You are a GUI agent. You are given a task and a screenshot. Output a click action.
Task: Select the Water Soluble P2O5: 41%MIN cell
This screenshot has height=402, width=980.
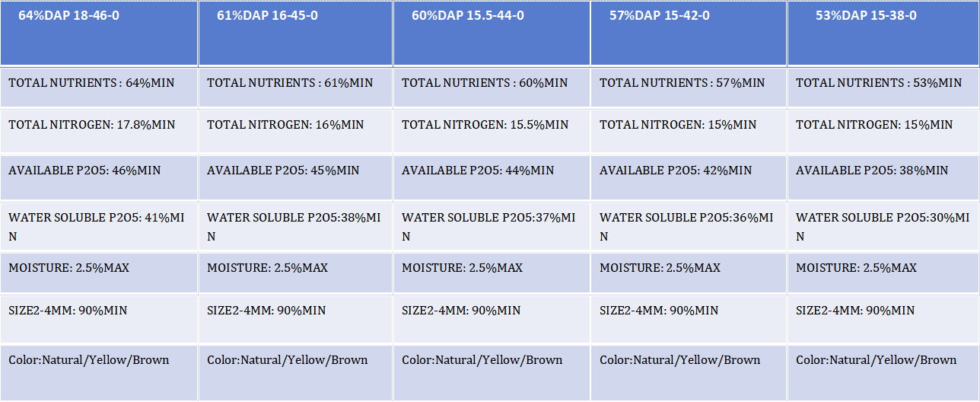99,226
